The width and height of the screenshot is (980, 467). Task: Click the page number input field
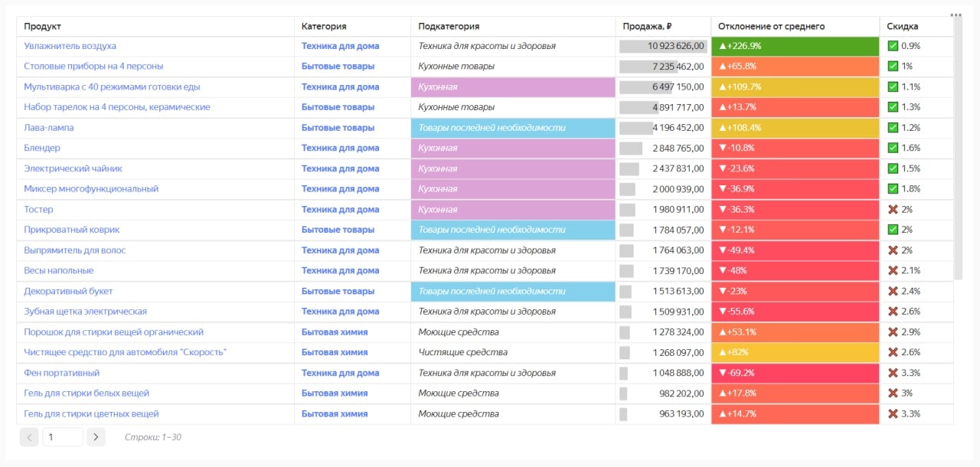[x=63, y=437]
